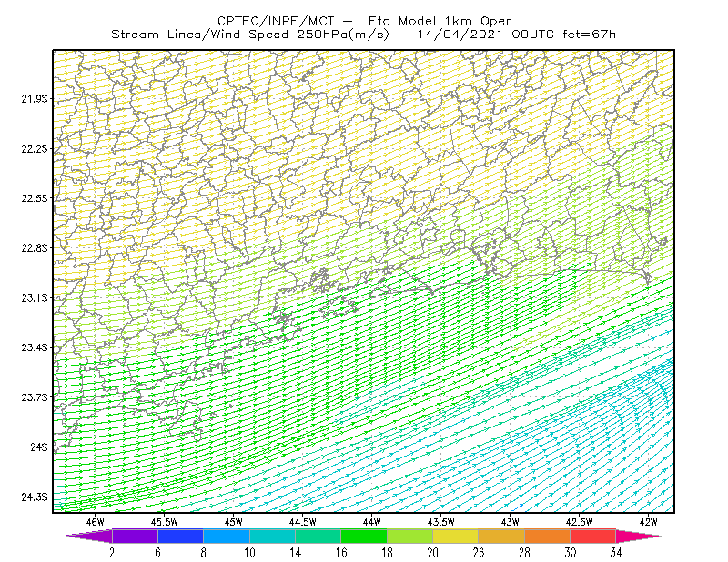Click the Eta Model 1km Oper title
Screen dimensions: 728x562
(x=440, y=21)
